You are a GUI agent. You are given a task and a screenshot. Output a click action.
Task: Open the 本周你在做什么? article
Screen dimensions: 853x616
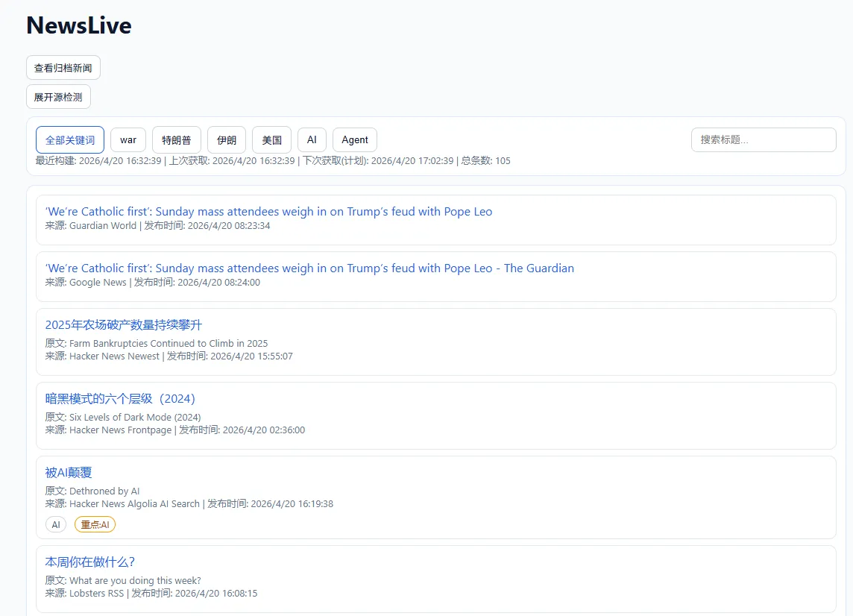tap(90, 562)
